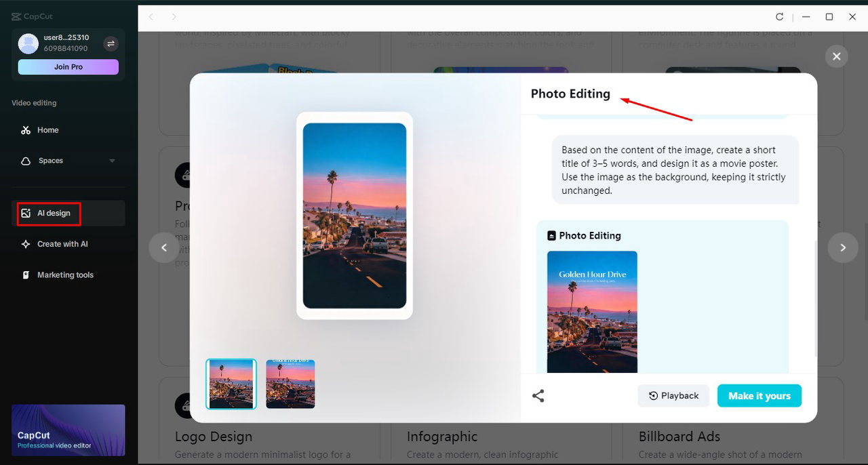Go back using the left carousel arrow
The width and height of the screenshot is (868, 465).
tap(163, 247)
